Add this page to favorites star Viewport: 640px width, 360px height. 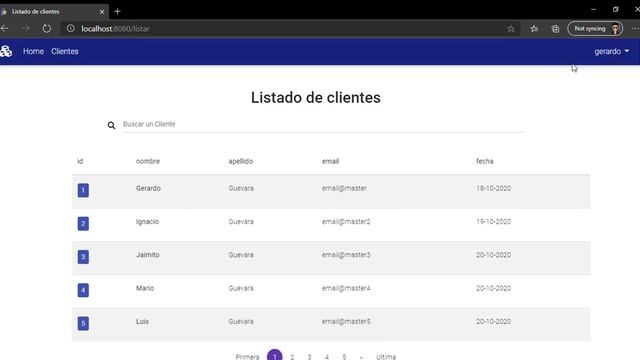coord(511,29)
